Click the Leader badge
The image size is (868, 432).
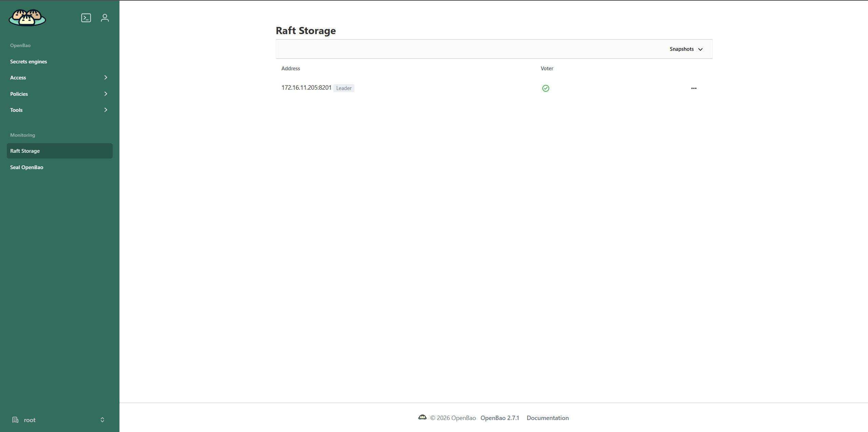pyautogui.click(x=344, y=88)
